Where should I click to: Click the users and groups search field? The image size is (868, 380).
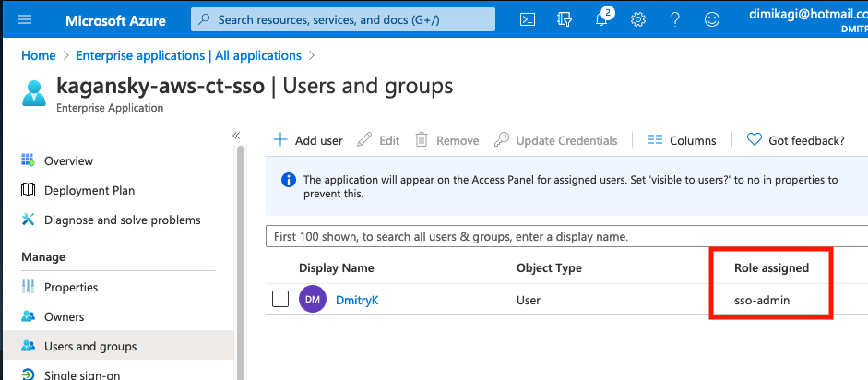click(563, 237)
